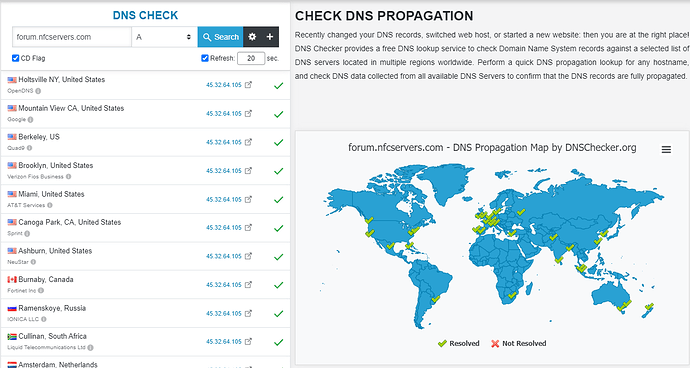Click IP address link in Brooklyn row
Viewport: 690px width, 368px height.
(224, 171)
